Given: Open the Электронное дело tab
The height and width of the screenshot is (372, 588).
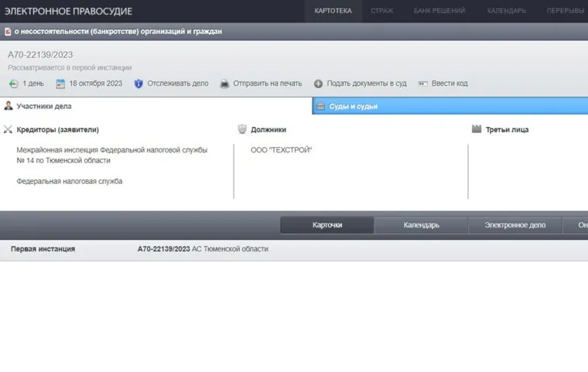Looking at the screenshot, I should (514, 225).
